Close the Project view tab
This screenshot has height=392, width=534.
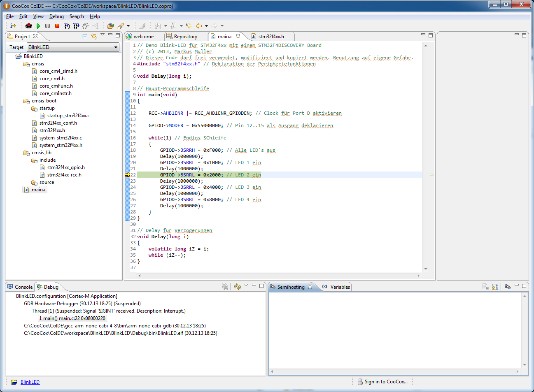(x=35, y=36)
